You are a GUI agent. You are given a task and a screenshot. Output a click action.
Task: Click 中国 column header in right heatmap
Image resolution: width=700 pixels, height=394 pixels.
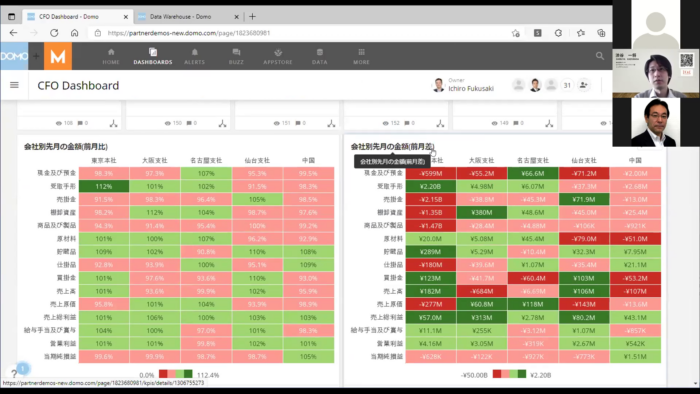(635, 160)
